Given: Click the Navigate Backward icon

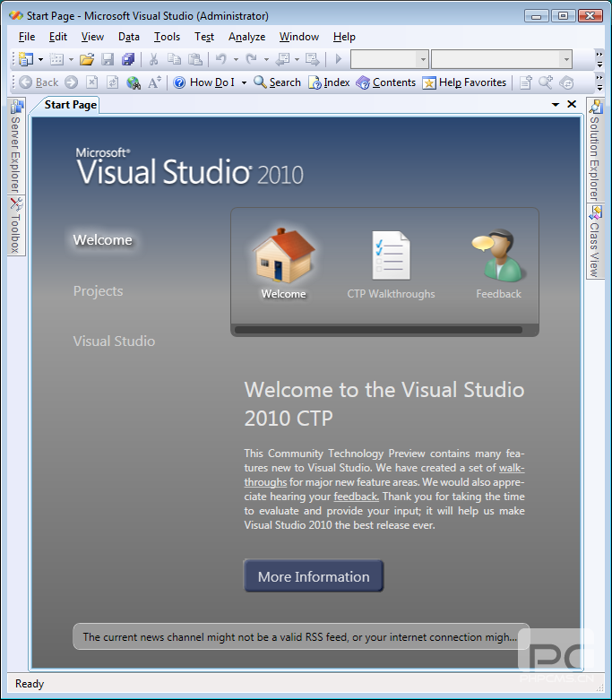Looking at the screenshot, I should click(x=282, y=59).
